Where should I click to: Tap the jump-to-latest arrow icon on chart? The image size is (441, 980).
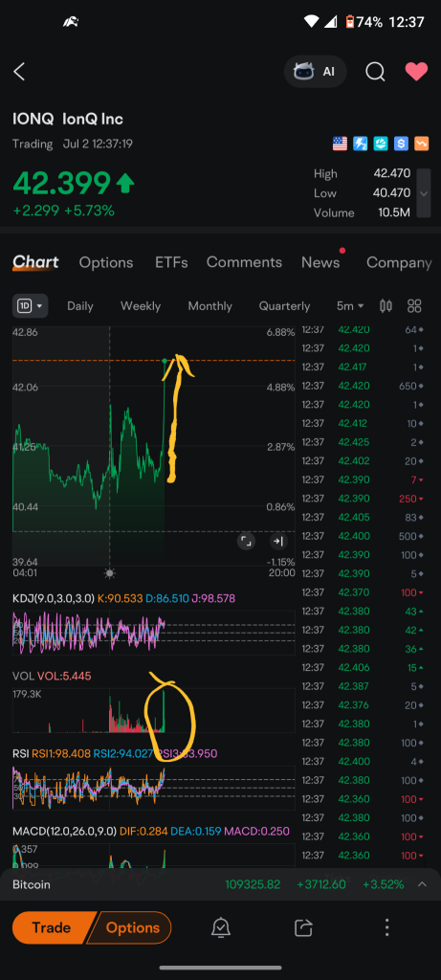pyautogui.click(x=278, y=542)
